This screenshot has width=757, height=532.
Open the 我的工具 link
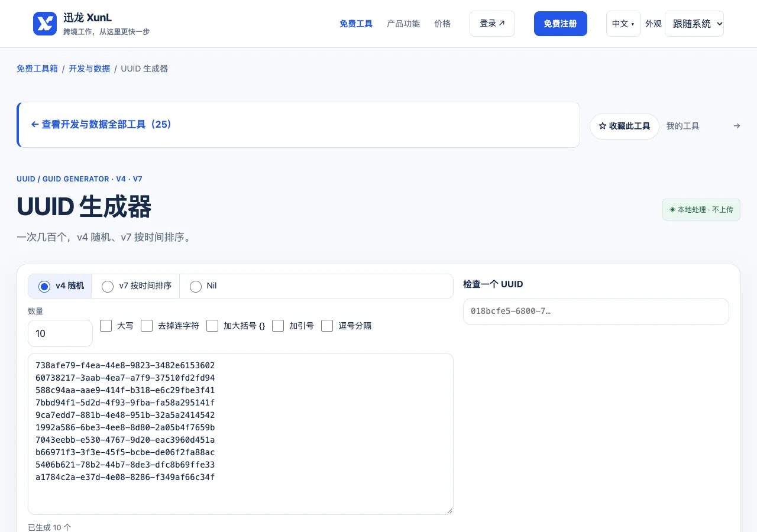(683, 126)
